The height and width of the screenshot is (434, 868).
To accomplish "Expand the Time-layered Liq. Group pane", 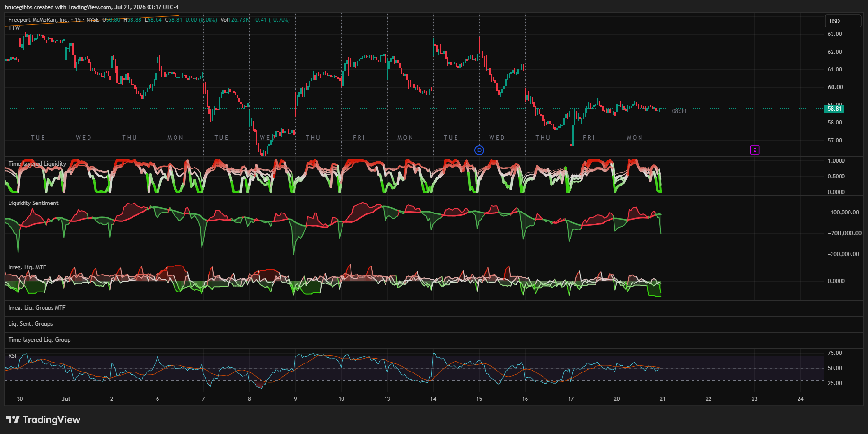I will click(x=39, y=340).
